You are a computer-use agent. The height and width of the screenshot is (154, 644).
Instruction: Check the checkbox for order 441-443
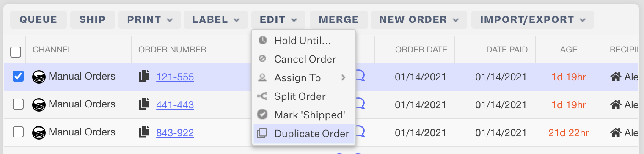(x=18, y=104)
